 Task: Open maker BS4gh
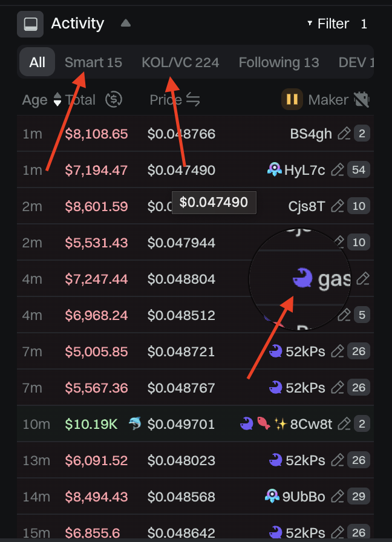[x=311, y=134]
